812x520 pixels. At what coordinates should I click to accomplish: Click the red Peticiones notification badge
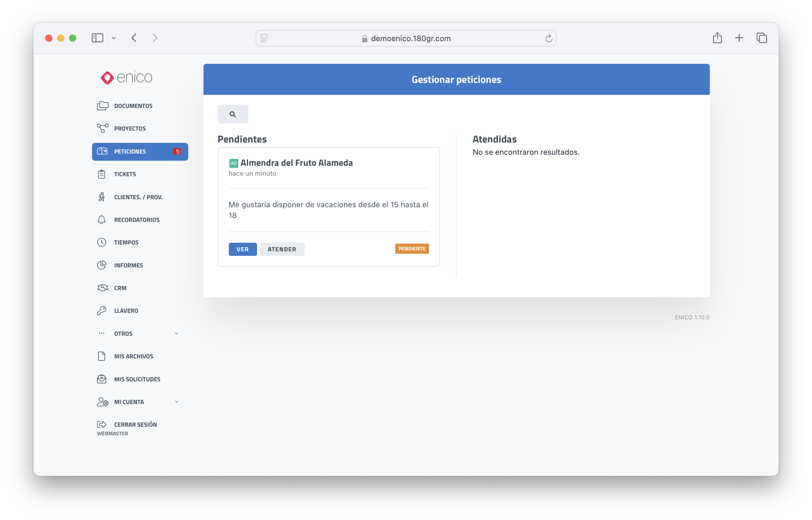[177, 151]
